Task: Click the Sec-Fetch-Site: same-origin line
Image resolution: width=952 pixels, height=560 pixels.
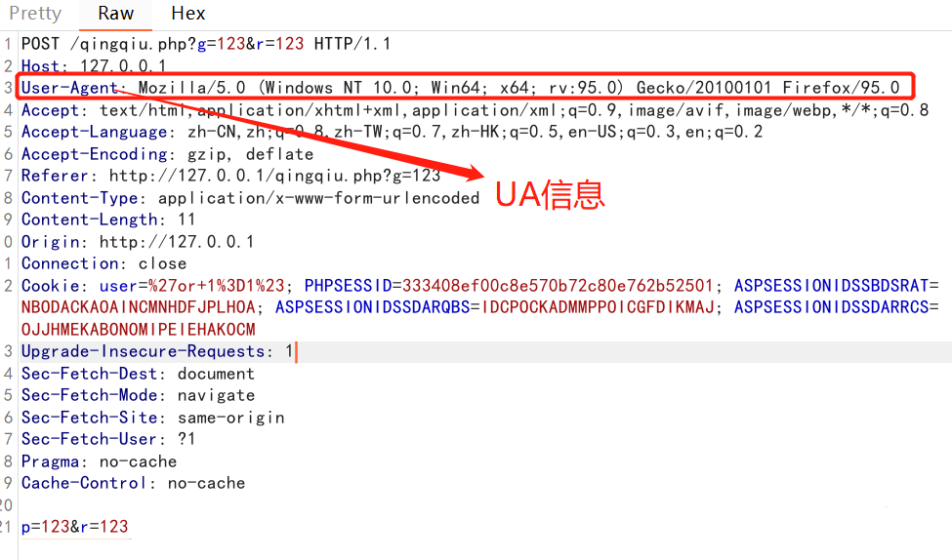Action: pos(153,418)
